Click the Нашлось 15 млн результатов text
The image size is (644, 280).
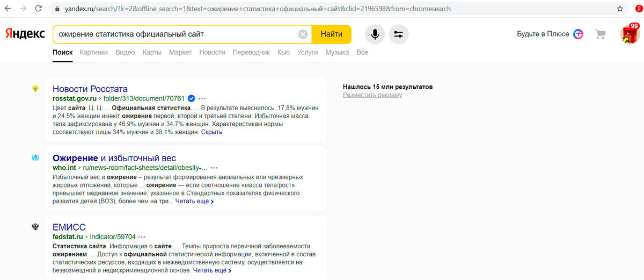click(388, 87)
